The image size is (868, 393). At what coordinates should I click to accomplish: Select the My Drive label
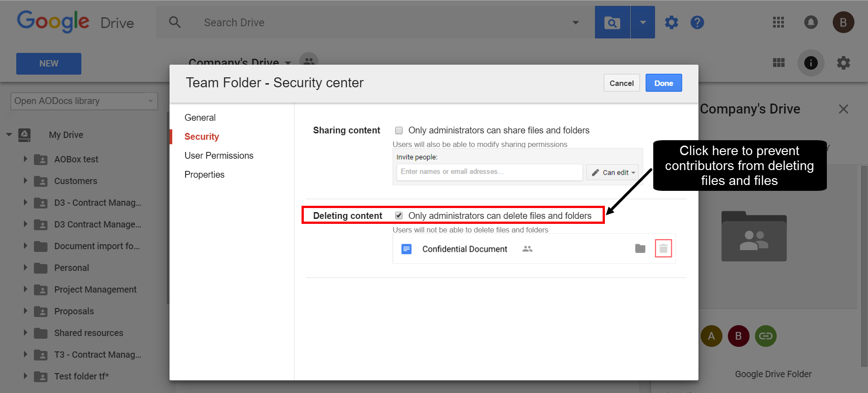click(x=66, y=135)
